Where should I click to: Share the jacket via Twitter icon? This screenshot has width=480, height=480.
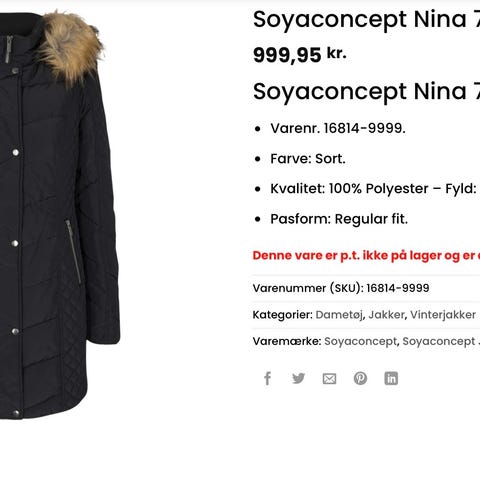click(298, 378)
